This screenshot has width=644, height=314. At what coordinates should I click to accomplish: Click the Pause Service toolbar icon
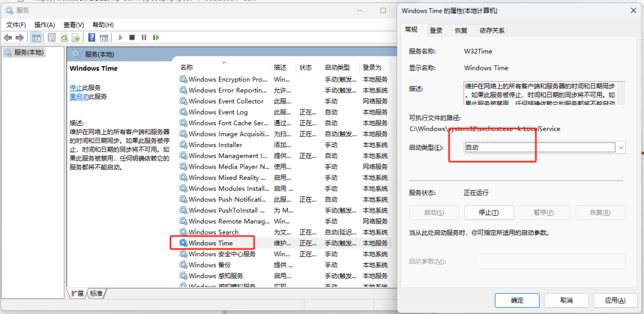click(x=144, y=38)
